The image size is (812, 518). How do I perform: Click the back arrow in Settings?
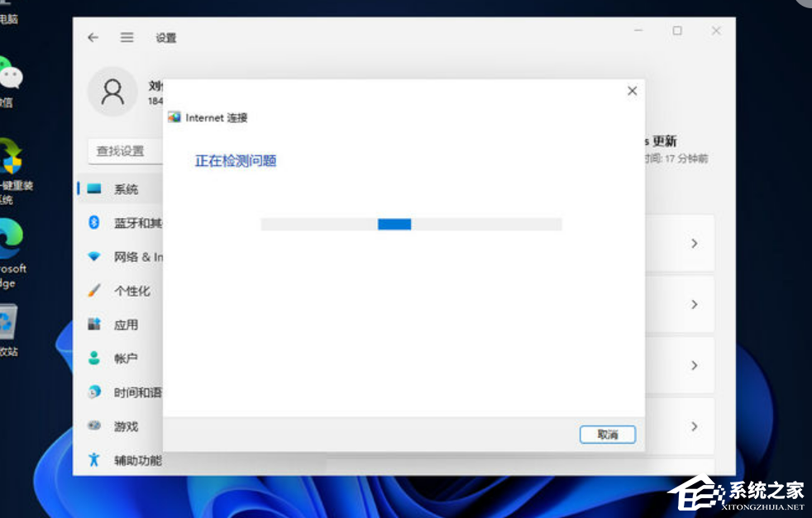click(x=93, y=37)
